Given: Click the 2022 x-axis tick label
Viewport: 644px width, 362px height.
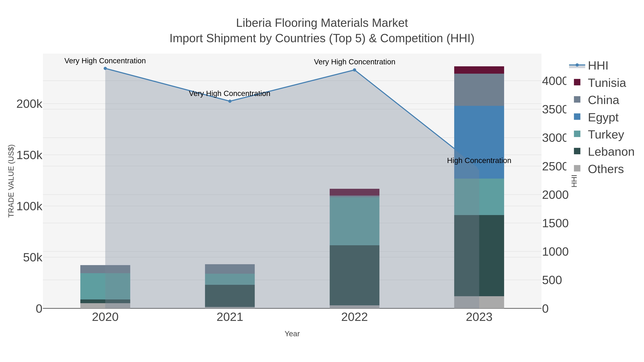Looking at the screenshot, I should point(355,317).
